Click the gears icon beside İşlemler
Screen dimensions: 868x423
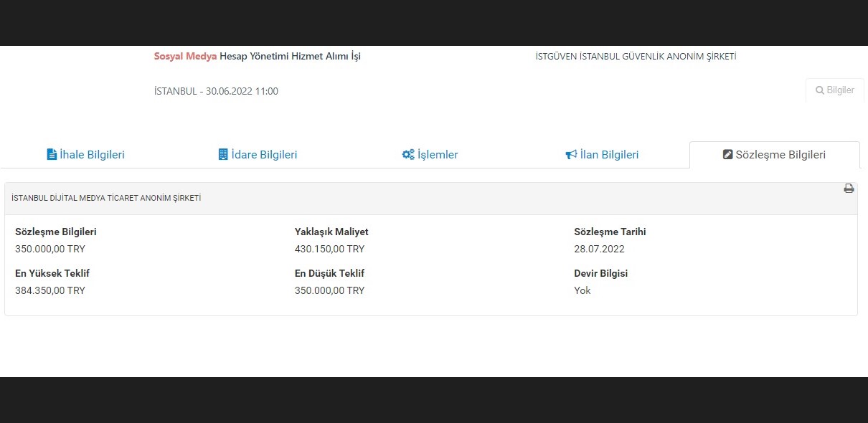pos(408,155)
